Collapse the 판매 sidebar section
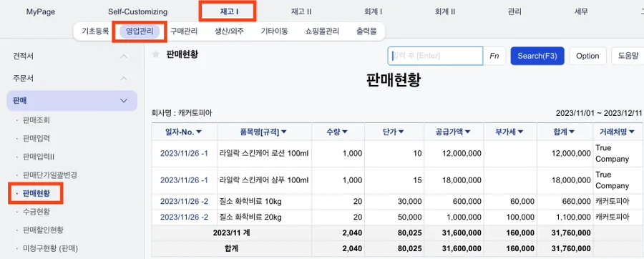The height and width of the screenshot is (259, 644). pos(124,101)
